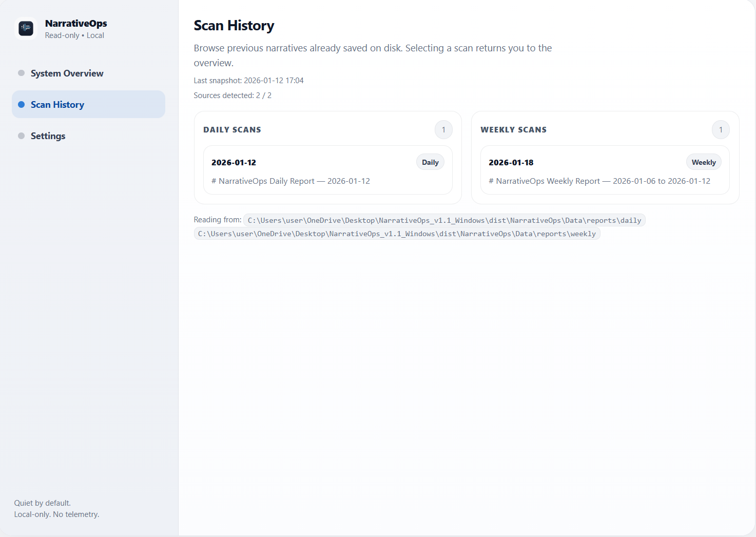The width and height of the screenshot is (756, 537).
Task: Open the 2026-01-18 weekly scan
Action: (511, 162)
